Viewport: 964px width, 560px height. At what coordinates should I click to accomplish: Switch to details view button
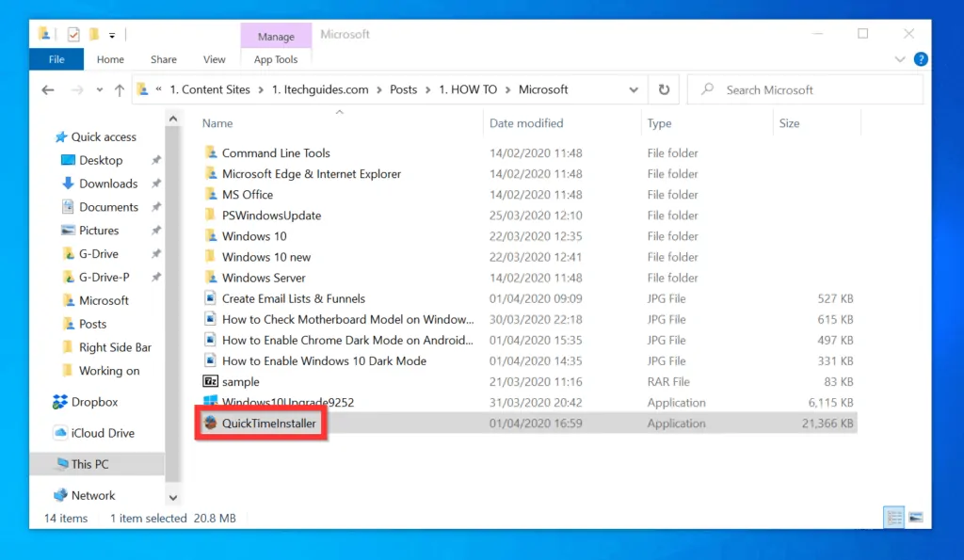(x=894, y=518)
